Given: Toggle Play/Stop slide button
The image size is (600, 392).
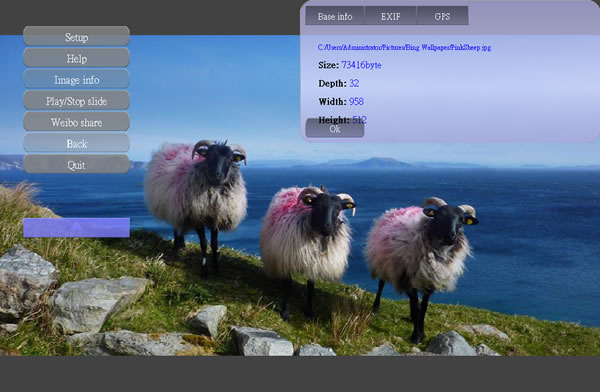Looking at the screenshot, I should (77, 101).
